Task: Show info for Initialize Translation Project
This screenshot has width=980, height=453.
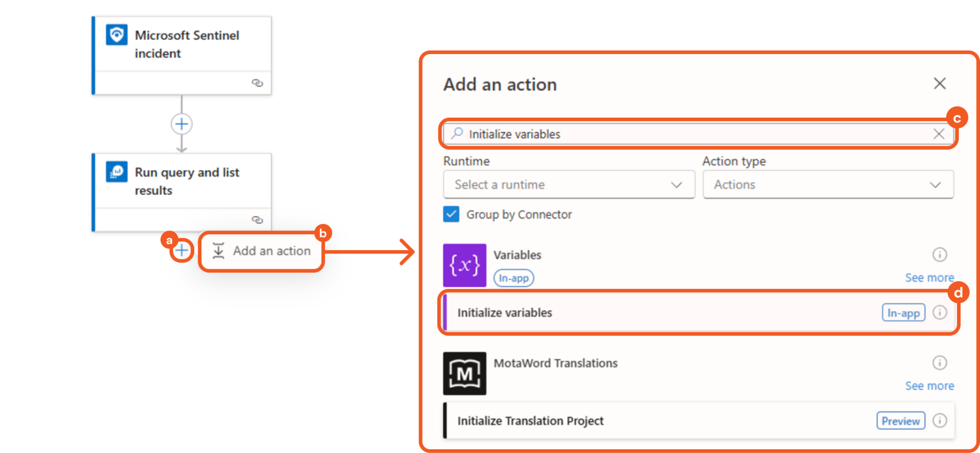Action: [x=939, y=420]
